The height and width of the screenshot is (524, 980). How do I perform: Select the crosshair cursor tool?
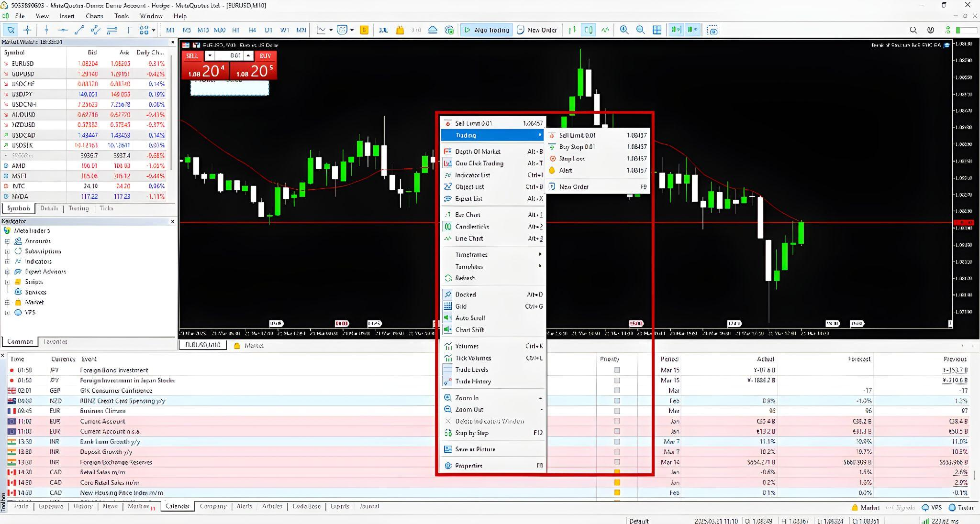pos(27,30)
